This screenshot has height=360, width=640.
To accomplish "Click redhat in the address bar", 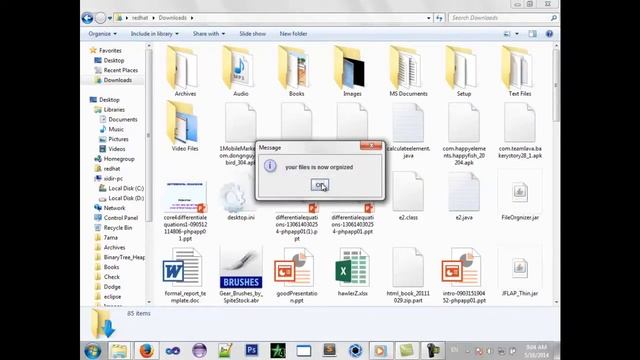I will pos(140,18).
